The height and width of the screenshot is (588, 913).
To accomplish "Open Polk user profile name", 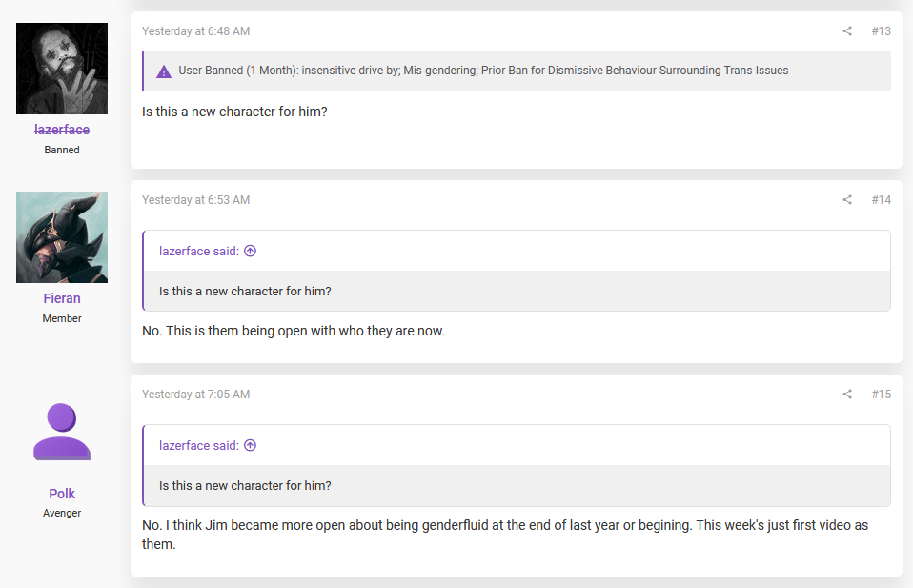I will (x=62, y=494).
